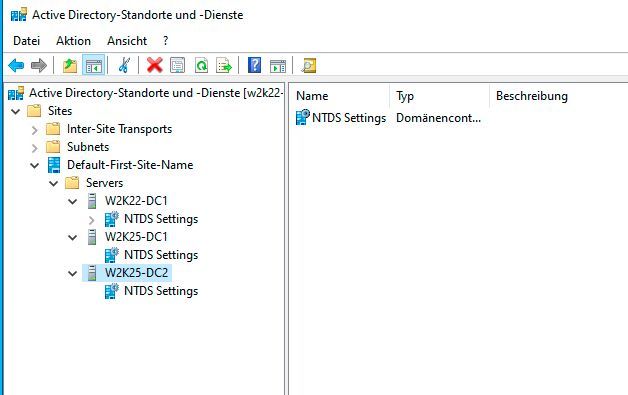Viewport: 628px width, 395px height.
Task: Select the Servers label
Action: point(104,183)
